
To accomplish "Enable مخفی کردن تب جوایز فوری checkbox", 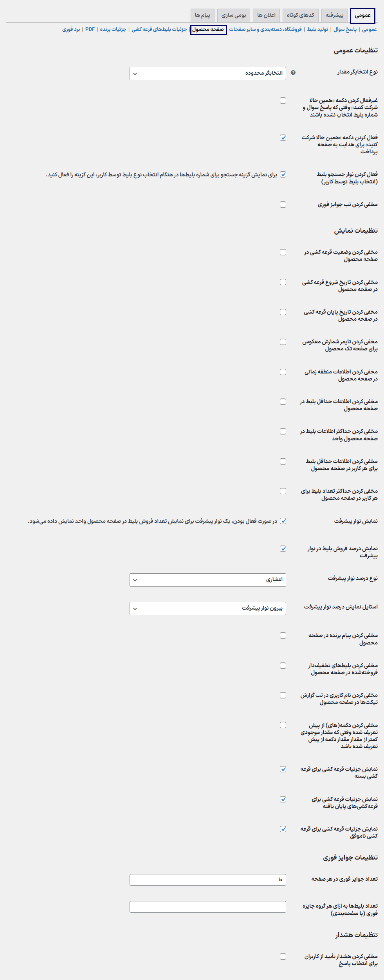I will point(283,205).
